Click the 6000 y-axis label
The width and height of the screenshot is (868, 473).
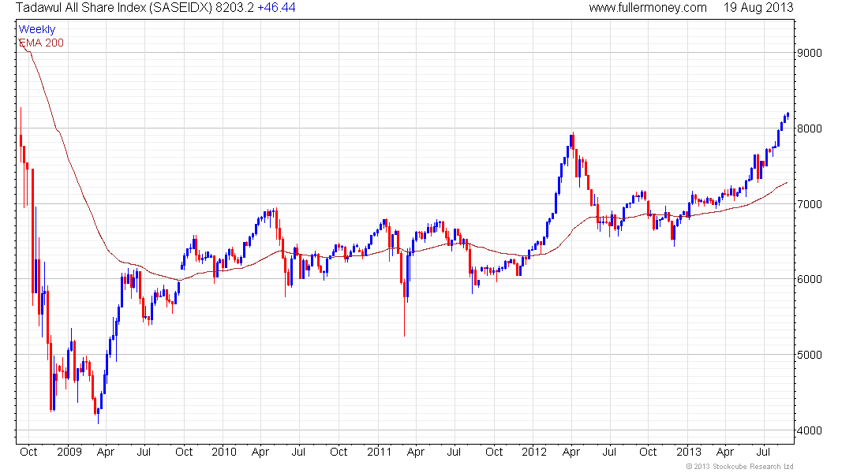coord(810,279)
